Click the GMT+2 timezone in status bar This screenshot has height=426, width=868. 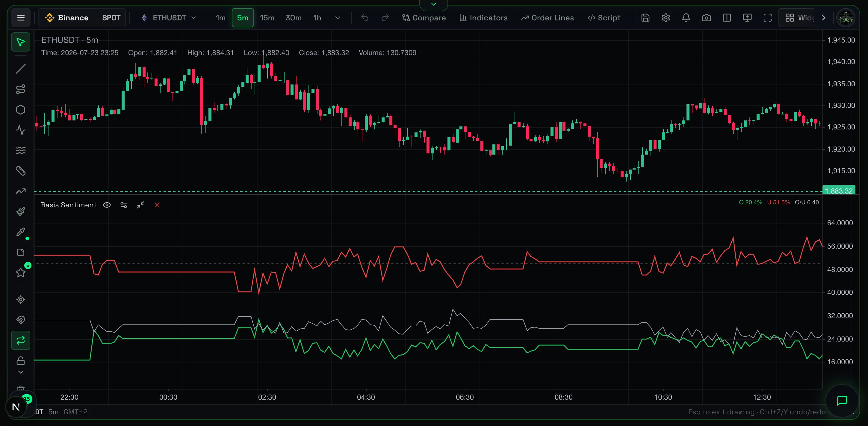75,412
